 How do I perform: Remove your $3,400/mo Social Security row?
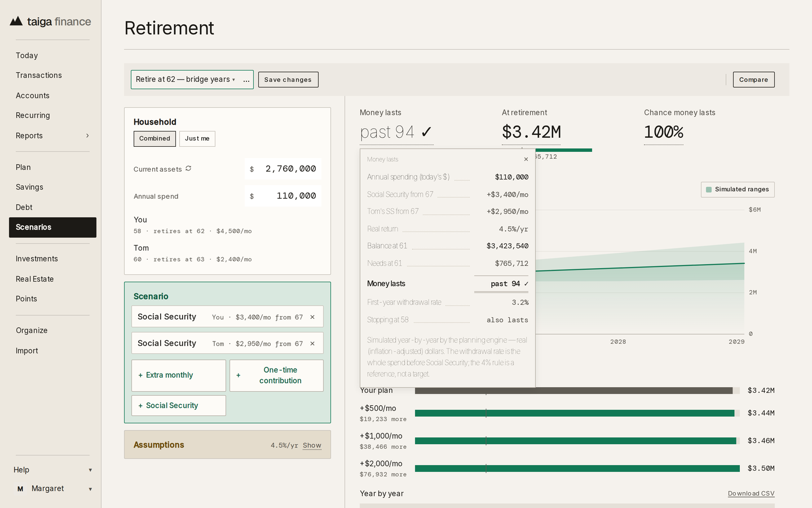coord(312,317)
